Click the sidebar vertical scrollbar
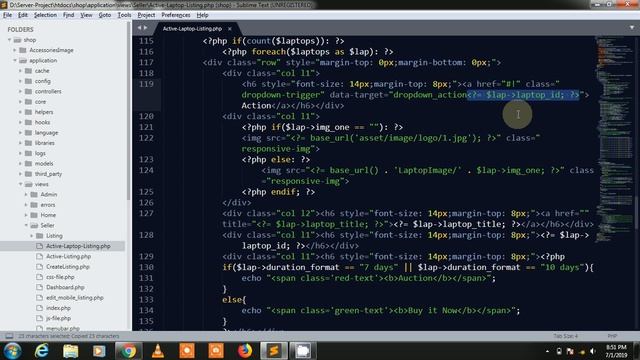 129,110
